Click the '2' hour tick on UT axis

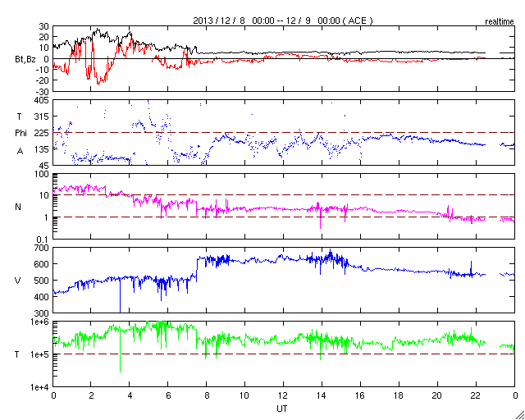point(91,395)
